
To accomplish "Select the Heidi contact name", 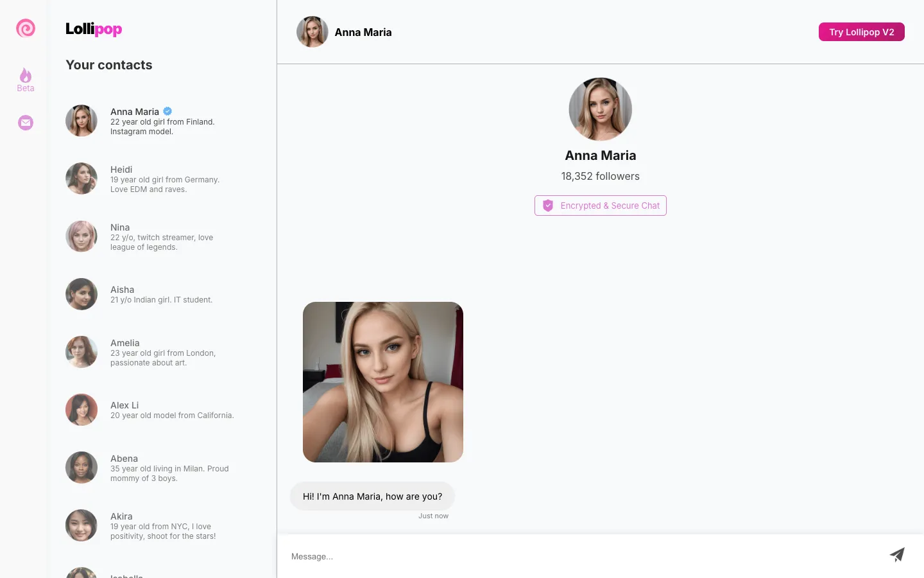I will tap(121, 170).
